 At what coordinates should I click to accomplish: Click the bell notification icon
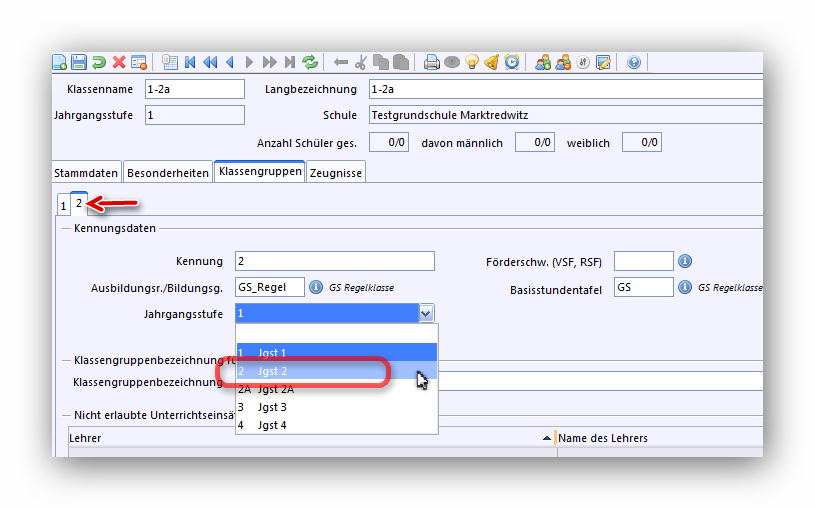pos(492,62)
